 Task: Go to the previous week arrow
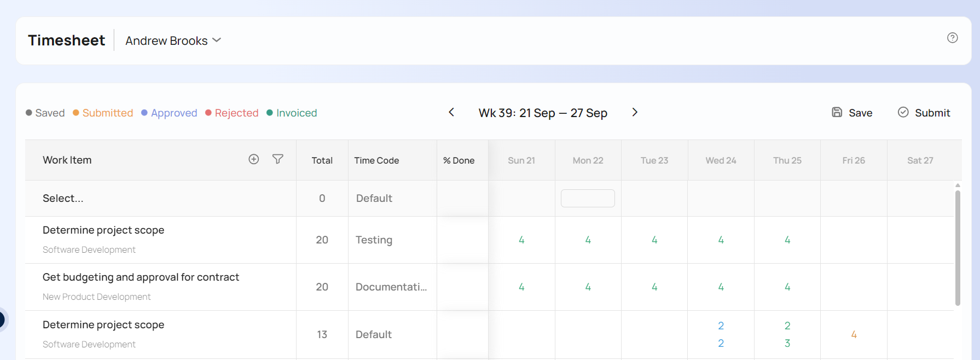[x=451, y=112]
